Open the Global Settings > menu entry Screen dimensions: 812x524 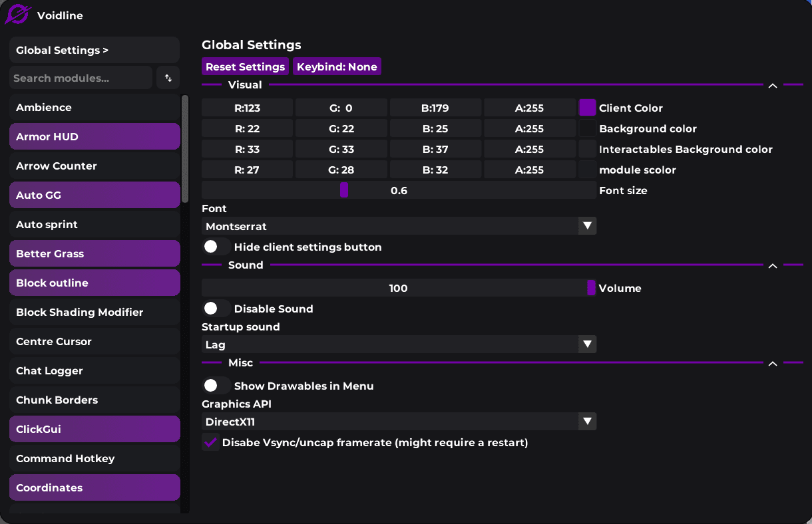click(95, 50)
